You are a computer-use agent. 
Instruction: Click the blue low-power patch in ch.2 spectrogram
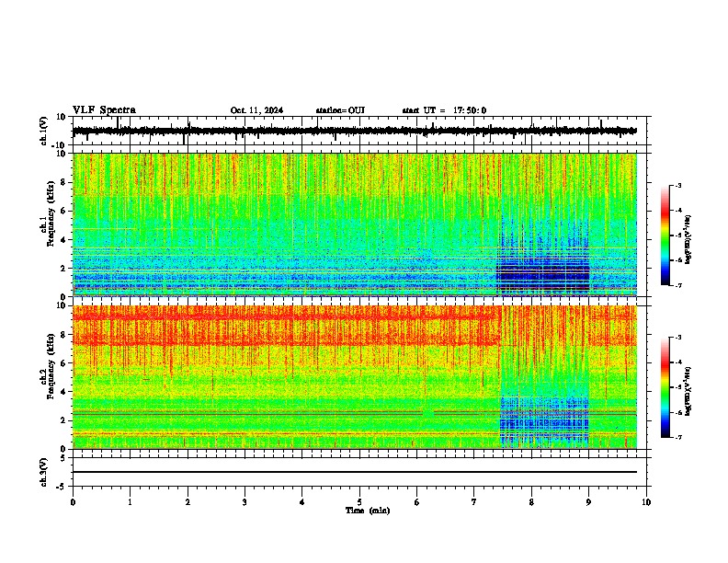tap(544, 420)
